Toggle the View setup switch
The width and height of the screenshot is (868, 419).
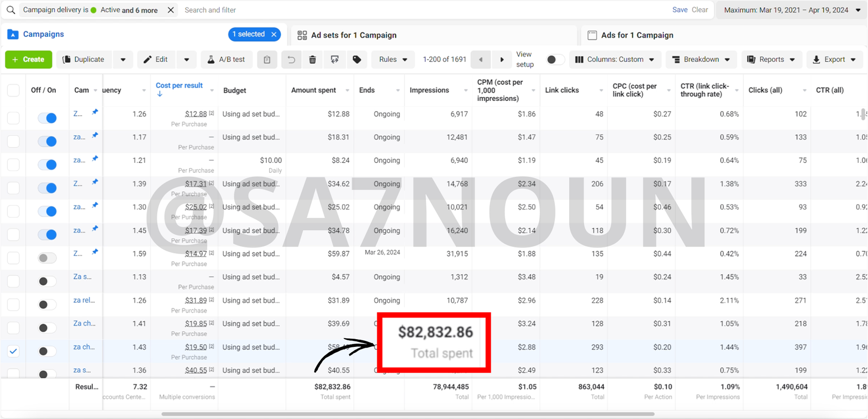pyautogui.click(x=555, y=60)
